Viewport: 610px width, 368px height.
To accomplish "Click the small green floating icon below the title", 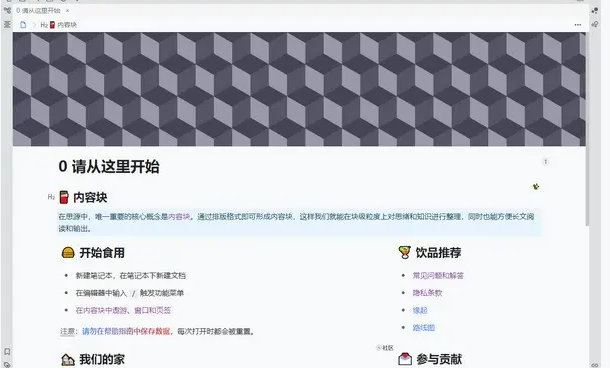I will point(536,187).
